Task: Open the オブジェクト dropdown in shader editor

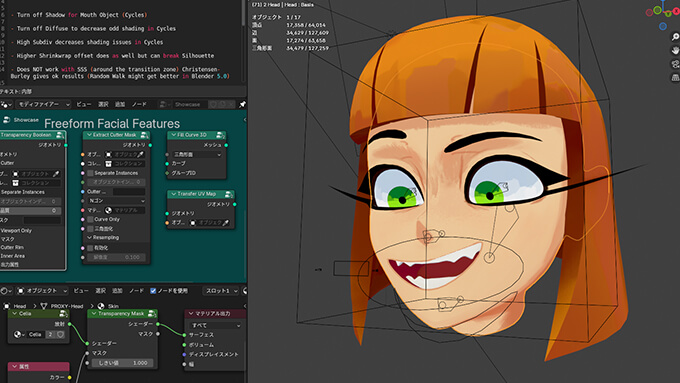Action: pyautogui.click(x=42, y=291)
